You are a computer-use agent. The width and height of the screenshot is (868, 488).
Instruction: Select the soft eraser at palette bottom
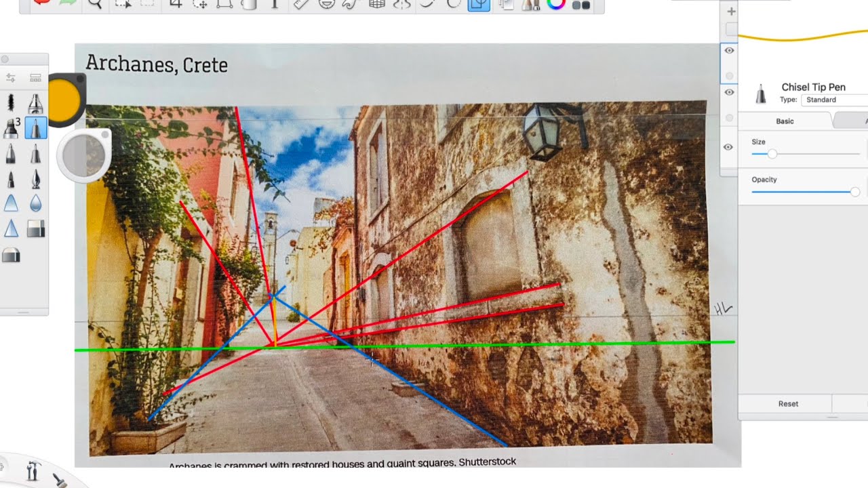point(12,255)
